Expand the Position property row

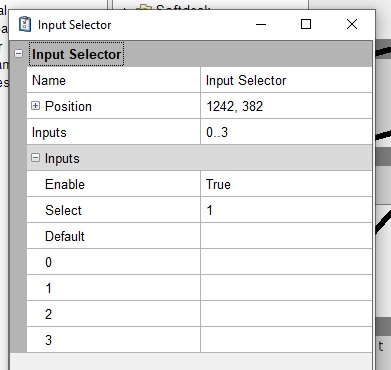point(35,106)
